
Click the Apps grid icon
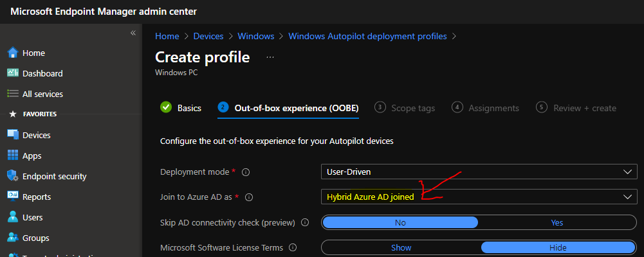coord(13,155)
